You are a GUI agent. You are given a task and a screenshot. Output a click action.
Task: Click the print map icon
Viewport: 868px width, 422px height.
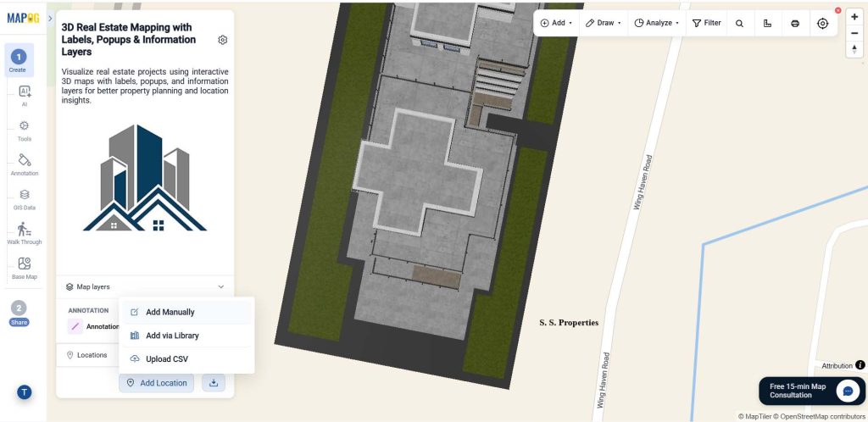[795, 23]
